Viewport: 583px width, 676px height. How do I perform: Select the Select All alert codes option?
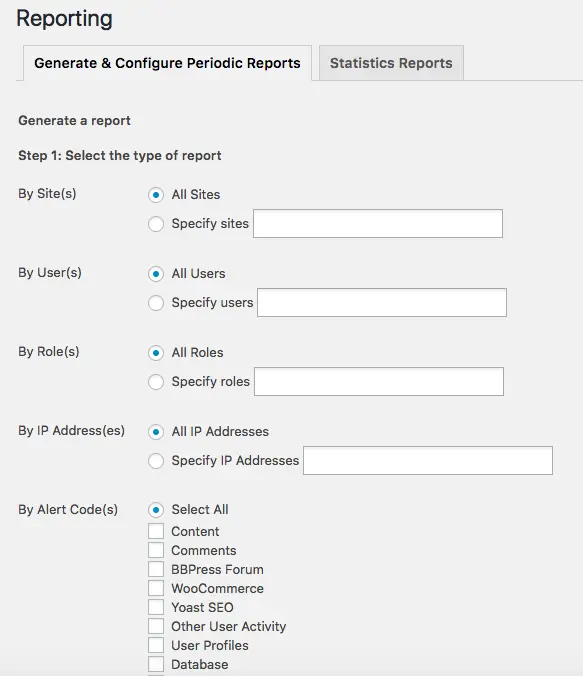click(156, 510)
